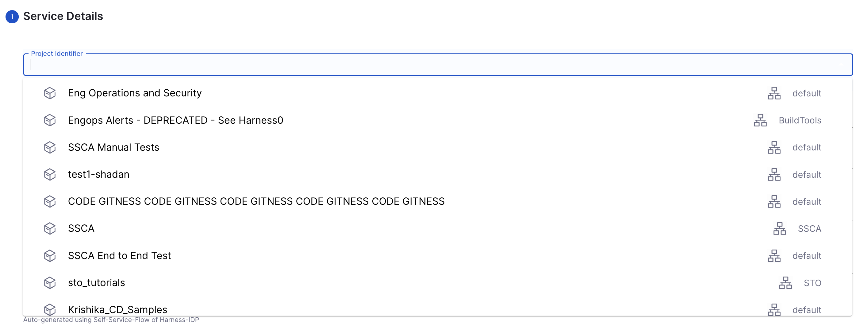Click the cube icon beside sto_tutorials

pyautogui.click(x=50, y=282)
